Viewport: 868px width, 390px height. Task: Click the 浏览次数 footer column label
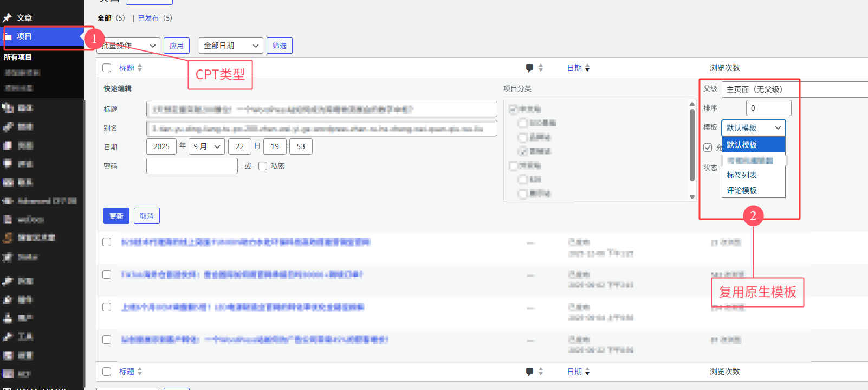725,372
